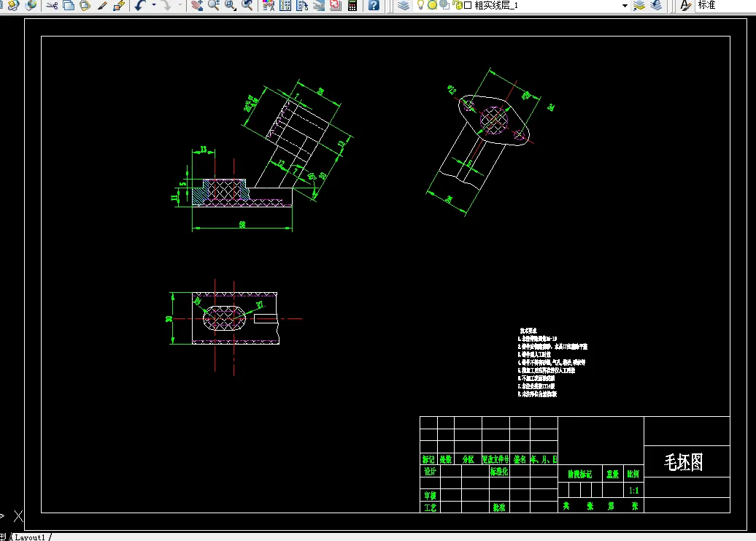Toggle freeze in current viewport icon

tap(444, 5)
